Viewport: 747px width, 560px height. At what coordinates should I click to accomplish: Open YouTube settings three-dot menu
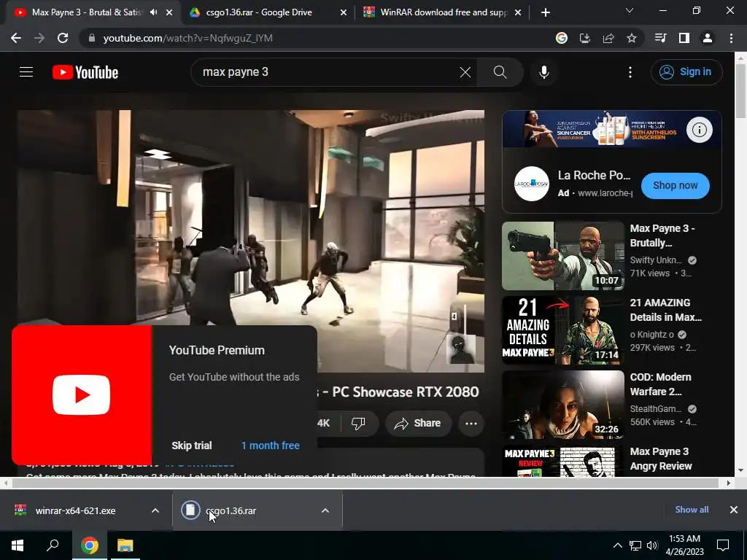pyautogui.click(x=630, y=72)
